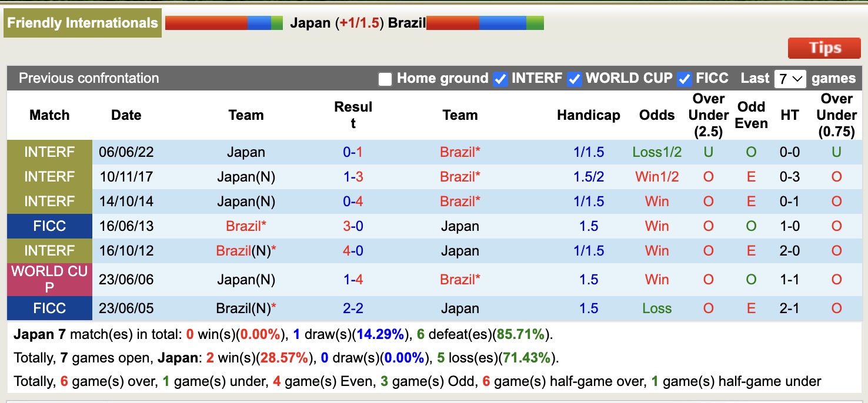Click the FICC badge on the 23/06/05 row
This screenshot has width=868, height=403.
pos(49,308)
